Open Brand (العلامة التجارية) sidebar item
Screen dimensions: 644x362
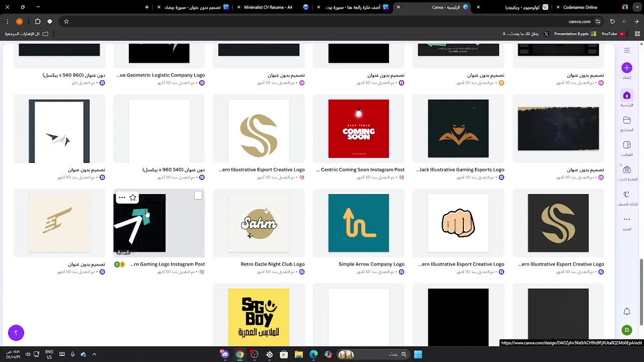click(627, 173)
